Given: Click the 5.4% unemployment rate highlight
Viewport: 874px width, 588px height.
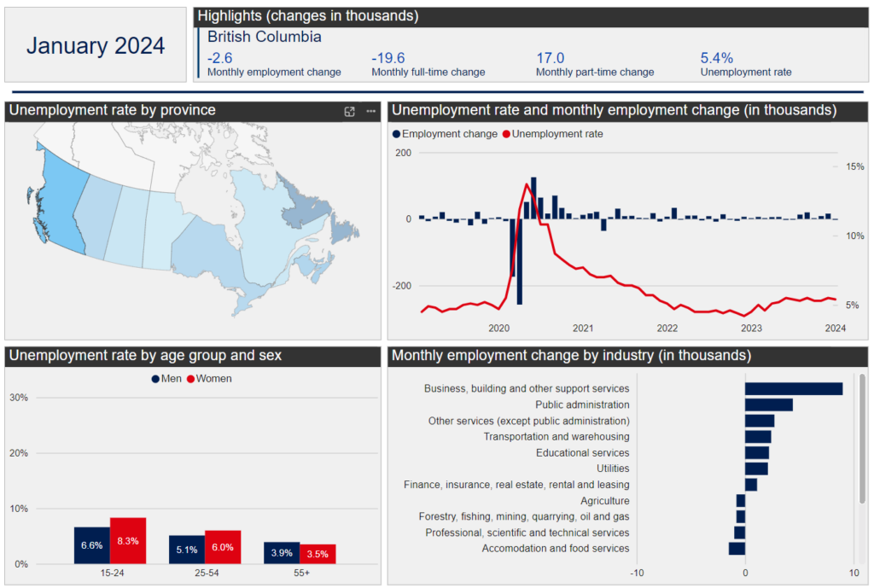Looking at the screenshot, I should [717, 58].
